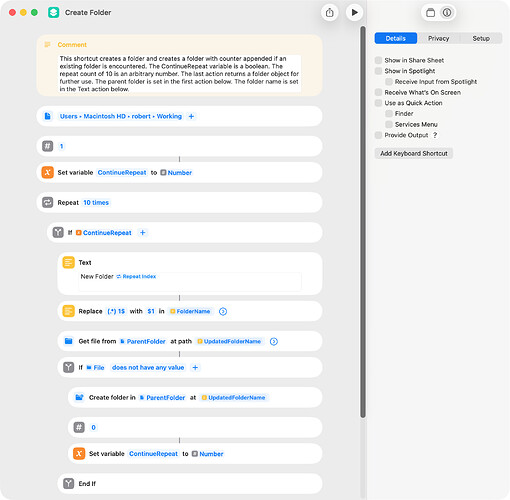The width and height of the screenshot is (510, 500).
Task: Change the 10 times repeat count
Action: [96, 203]
